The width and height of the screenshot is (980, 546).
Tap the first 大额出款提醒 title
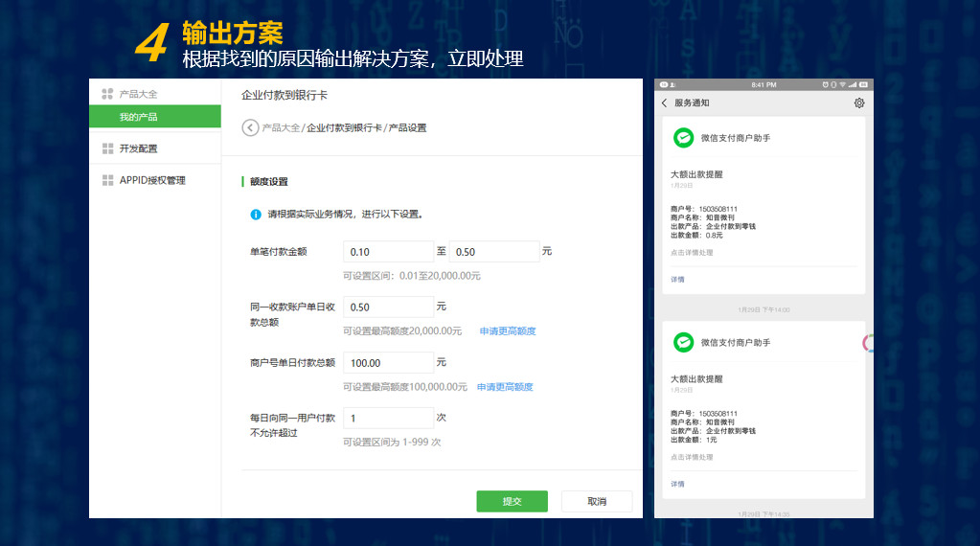point(696,174)
